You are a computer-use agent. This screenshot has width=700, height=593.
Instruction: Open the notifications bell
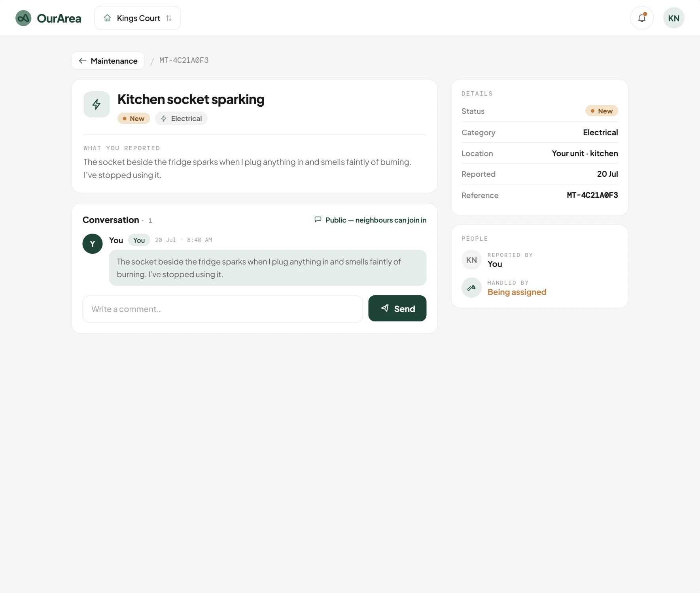coord(641,18)
